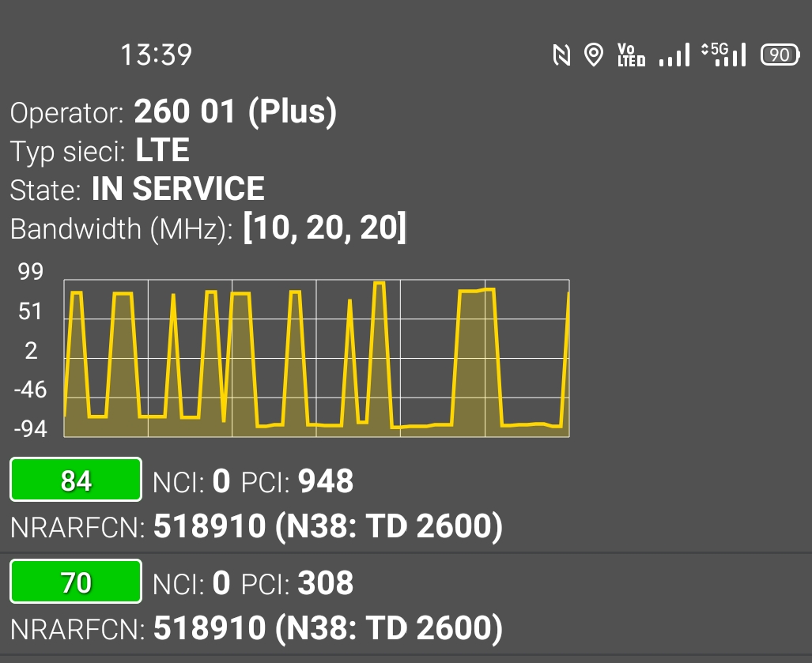Tap the graph's -94 axis label

31,429
